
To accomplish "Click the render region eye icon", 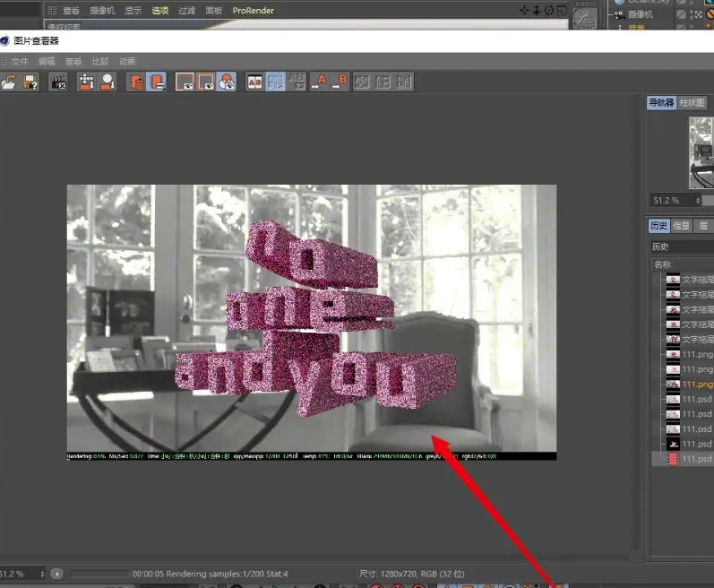I will tap(185, 82).
